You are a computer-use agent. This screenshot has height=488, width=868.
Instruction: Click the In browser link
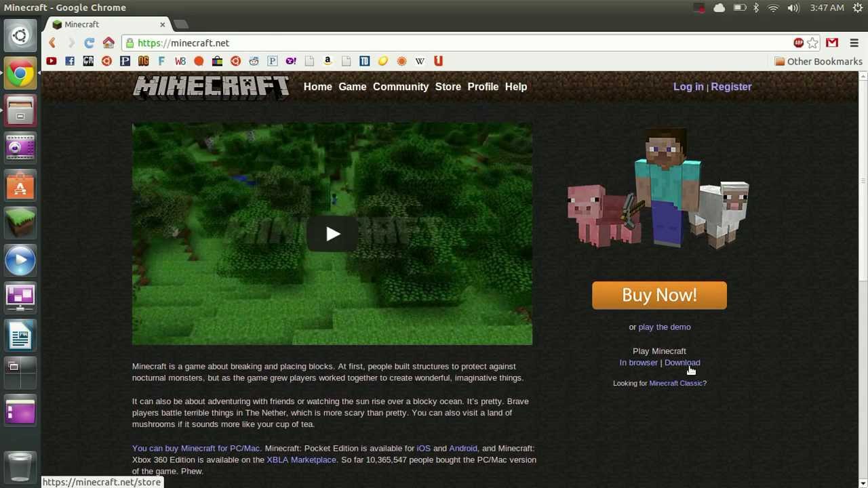638,363
